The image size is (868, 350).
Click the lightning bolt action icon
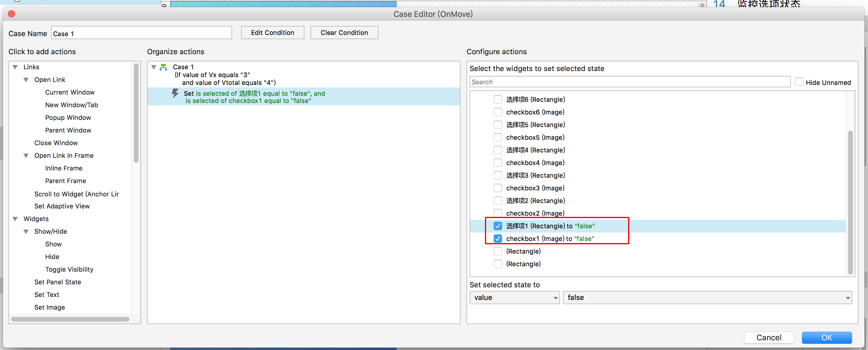(x=175, y=93)
